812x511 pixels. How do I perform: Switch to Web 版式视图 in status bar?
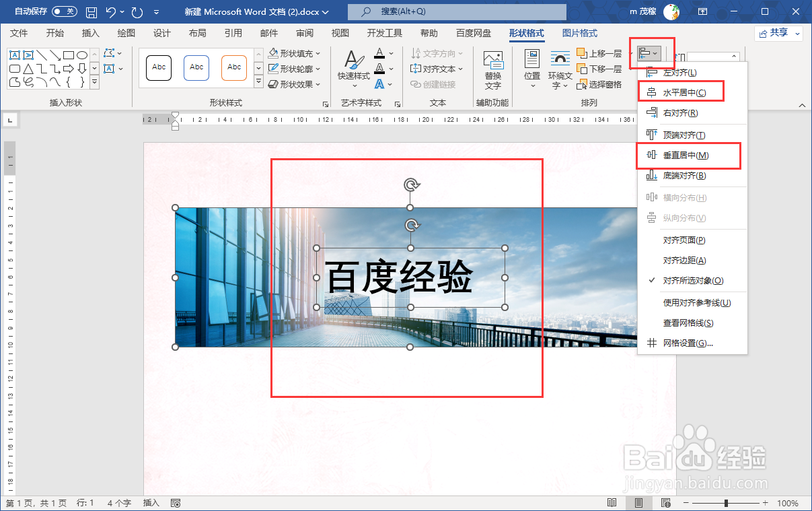point(665,502)
